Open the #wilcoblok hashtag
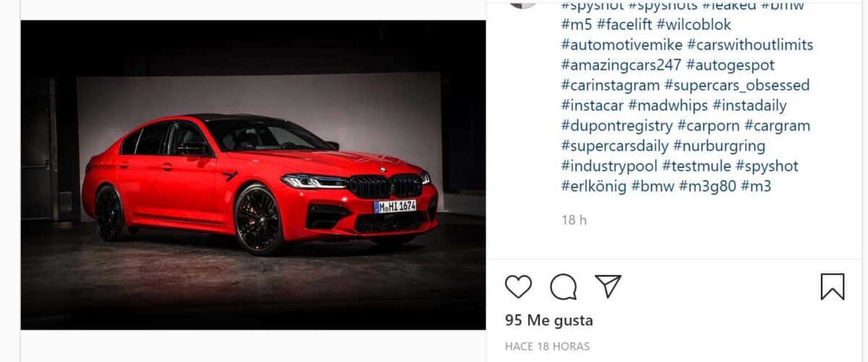 pos(694,25)
